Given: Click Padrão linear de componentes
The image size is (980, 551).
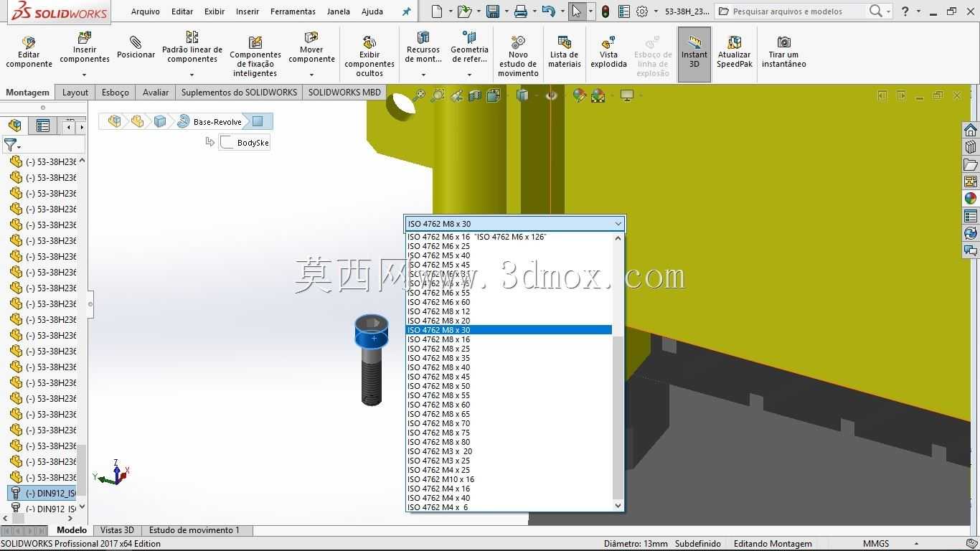Looking at the screenshot, I should tap(192, 47).
